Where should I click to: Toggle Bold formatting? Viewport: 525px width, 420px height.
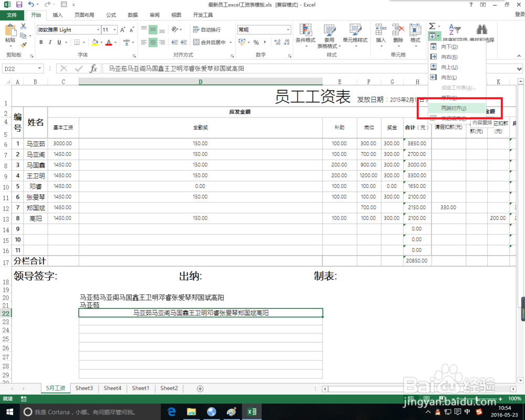(x=41, y=42)
